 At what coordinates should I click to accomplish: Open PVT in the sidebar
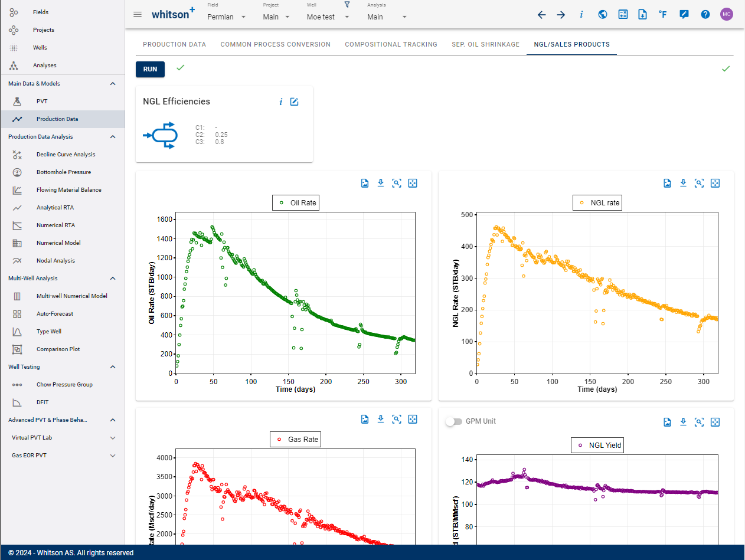[63, 101]
